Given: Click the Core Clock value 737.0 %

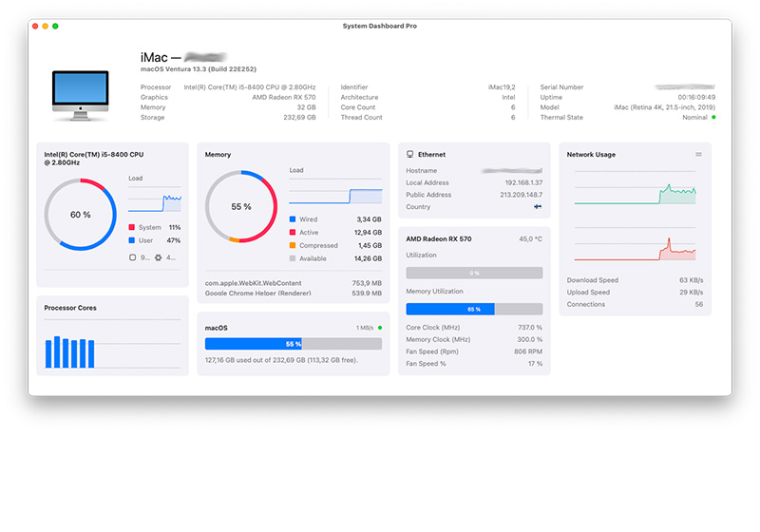Looking at the screenshot, I should pyautogui.click(x=530, y=328).
